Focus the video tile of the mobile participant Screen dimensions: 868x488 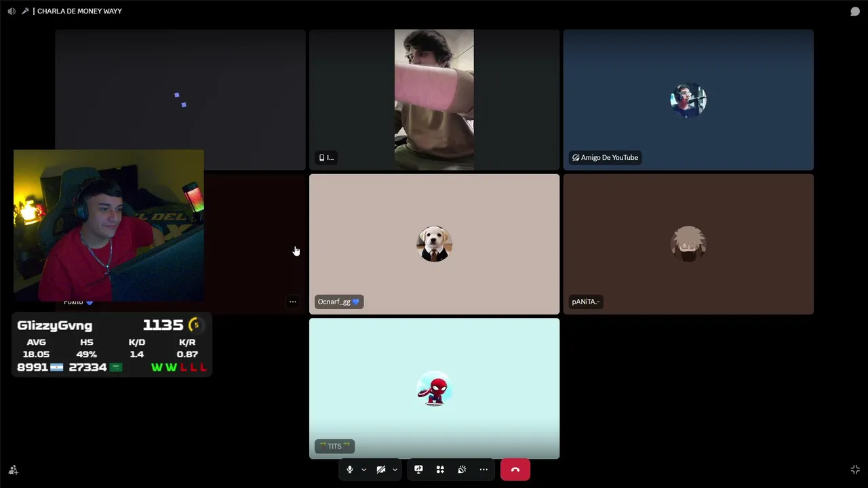435,100
